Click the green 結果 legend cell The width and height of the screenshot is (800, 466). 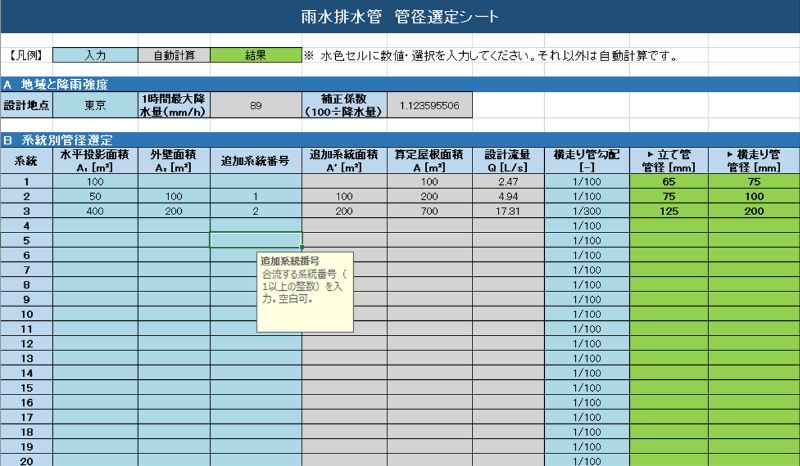256,56
